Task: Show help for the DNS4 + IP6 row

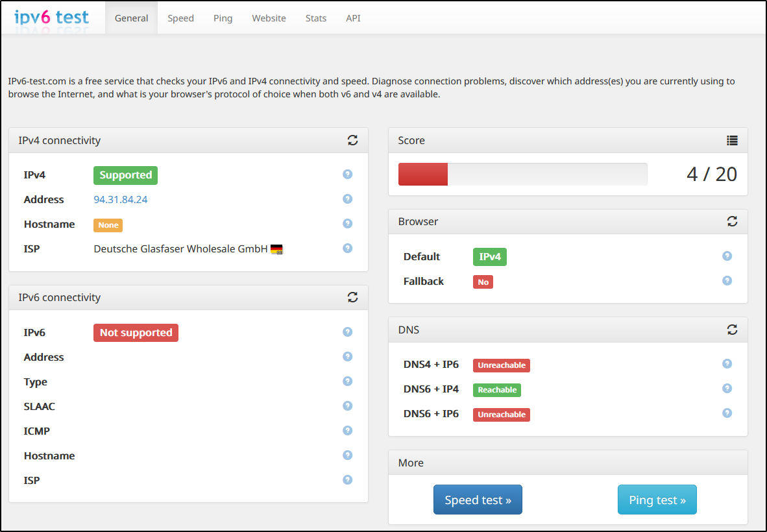Action: click(727, 364)
